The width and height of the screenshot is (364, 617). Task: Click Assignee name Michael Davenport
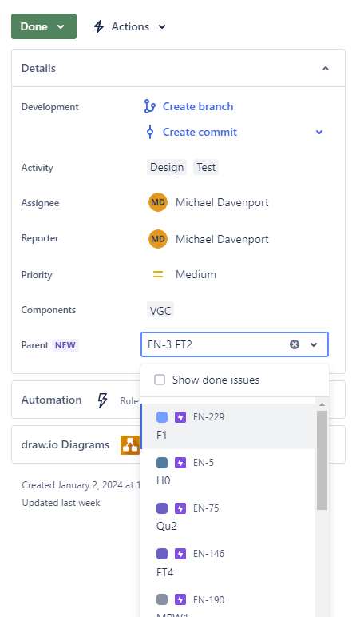[x=222, y=202]
